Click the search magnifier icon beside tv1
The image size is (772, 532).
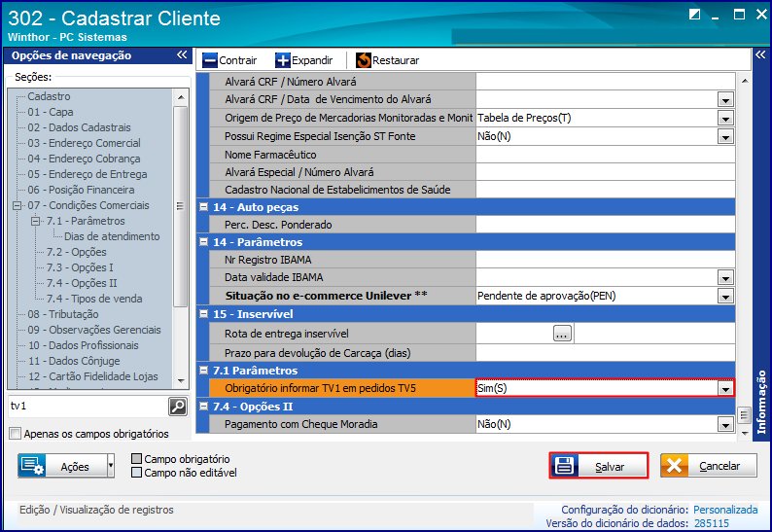[x=178, y=407]
